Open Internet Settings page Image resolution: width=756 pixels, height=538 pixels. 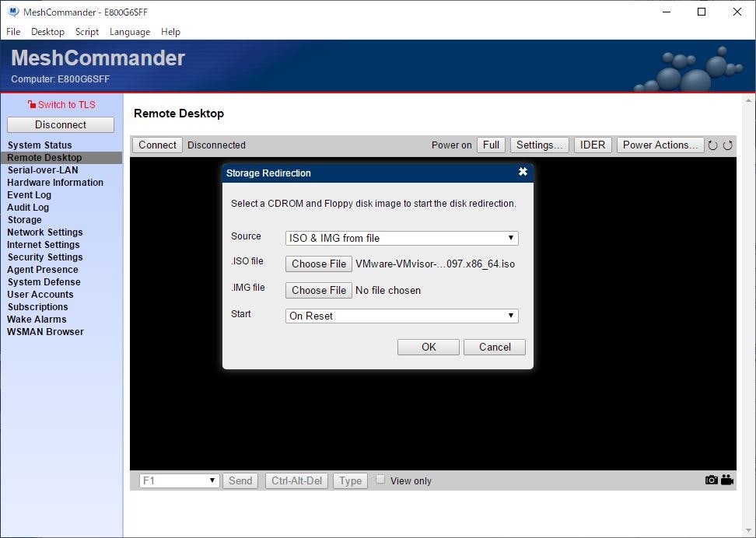click(44, 245)
